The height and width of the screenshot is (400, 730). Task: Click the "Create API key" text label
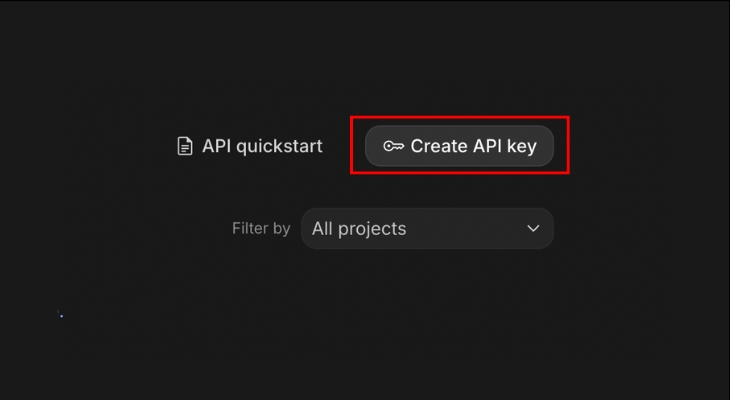[473, 146]
